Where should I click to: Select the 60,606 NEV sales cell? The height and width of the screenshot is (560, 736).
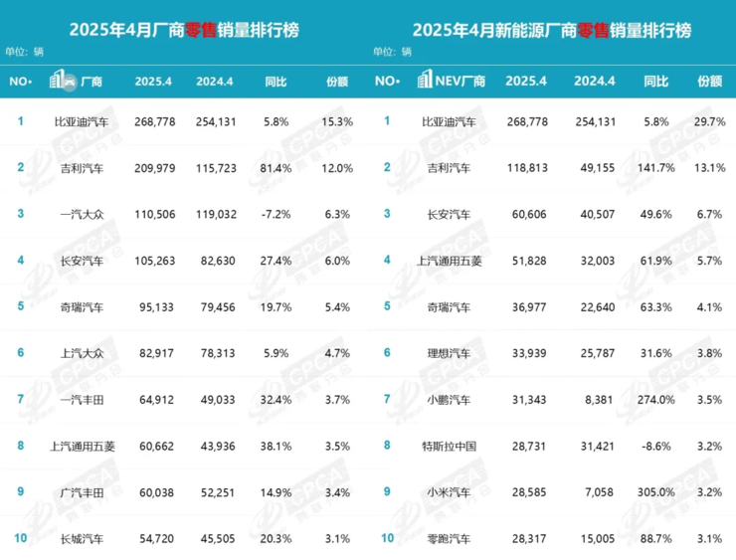coord(529,215)
